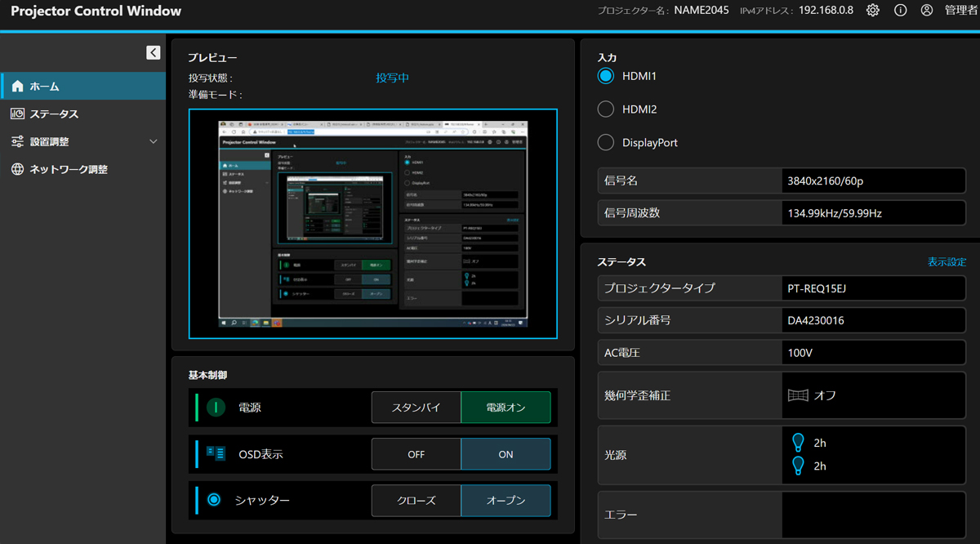Image resolution: width=980 pixels, height=544 pixels.
Task: Click the first light source bulb icon
Action: 799,443
